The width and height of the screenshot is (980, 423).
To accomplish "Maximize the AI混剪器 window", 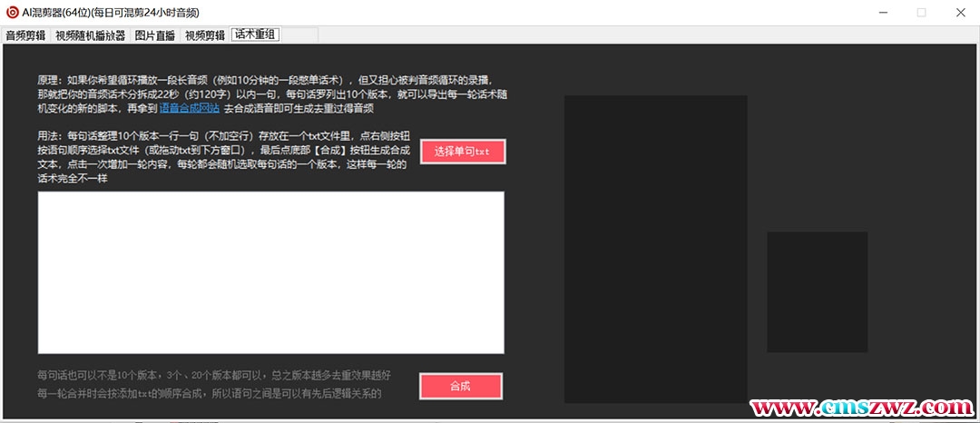I will (x=921, y=13).
